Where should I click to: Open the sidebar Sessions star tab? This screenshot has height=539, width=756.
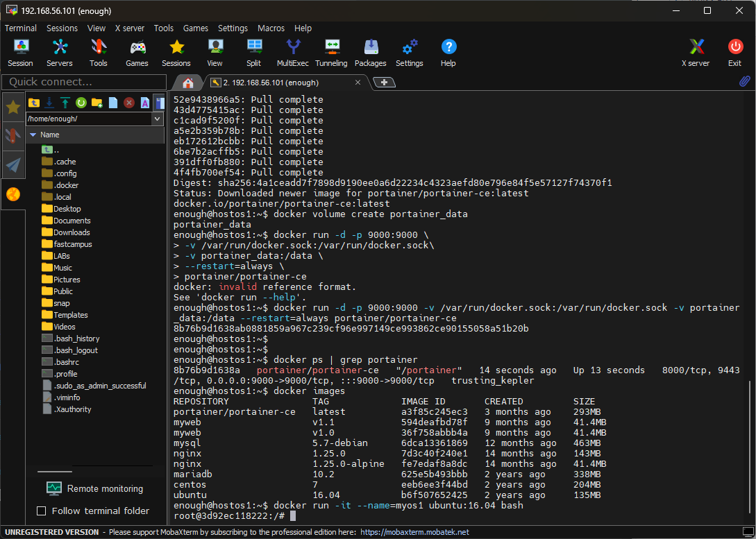click(x=13, y=107)
